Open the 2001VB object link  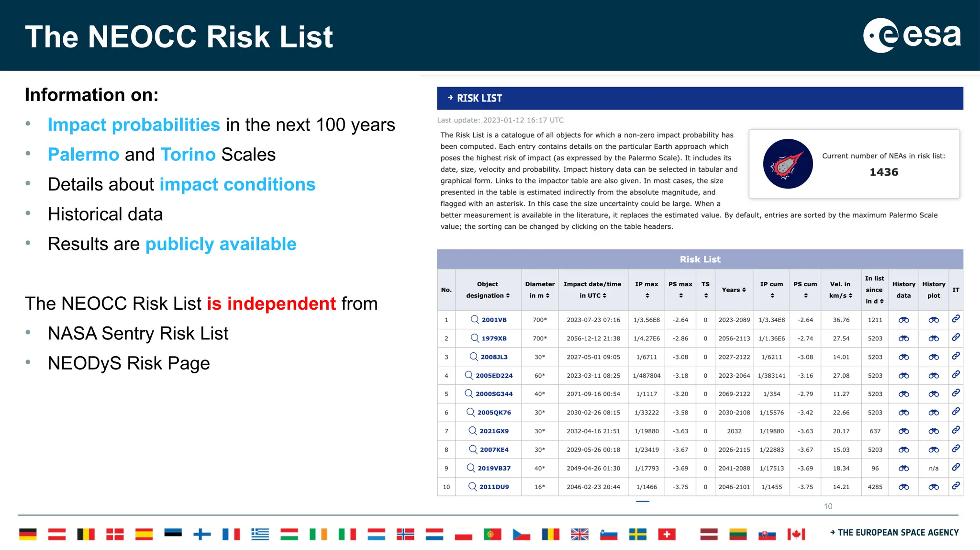point(494,320)
